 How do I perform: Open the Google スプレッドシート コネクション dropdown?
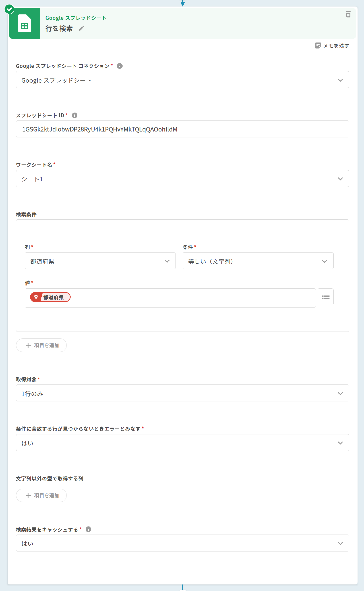pos(182,80)
